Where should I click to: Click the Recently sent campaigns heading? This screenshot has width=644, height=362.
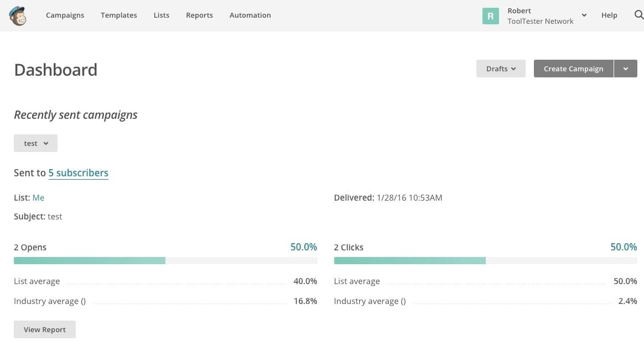[76, 115]
